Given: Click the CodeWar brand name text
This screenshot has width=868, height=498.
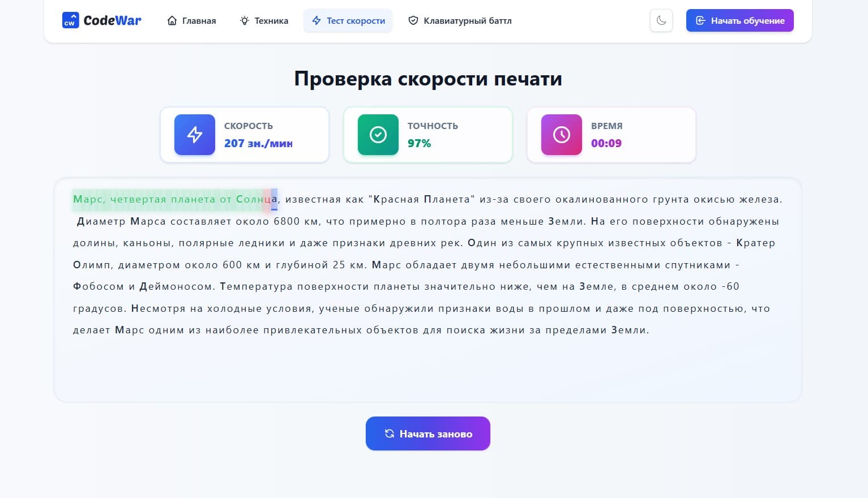Looking at the screenshot, I should coord(112,20).
